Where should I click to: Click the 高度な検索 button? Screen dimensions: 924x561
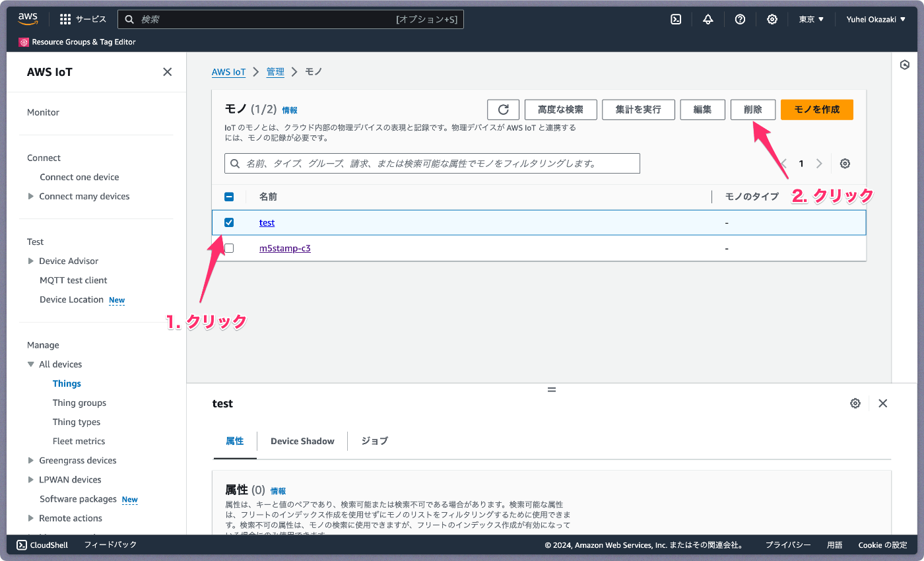(560, 110)
